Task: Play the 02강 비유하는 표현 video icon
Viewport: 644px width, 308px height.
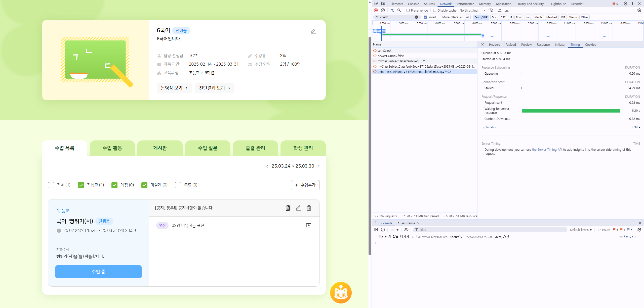Action: (x=308, y=226)
